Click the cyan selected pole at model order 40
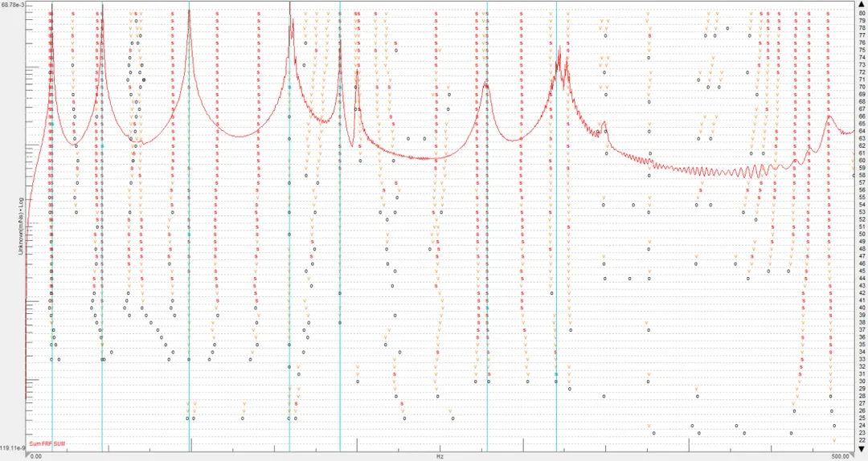This screenshot has width=868, height=461. [487, 308]
